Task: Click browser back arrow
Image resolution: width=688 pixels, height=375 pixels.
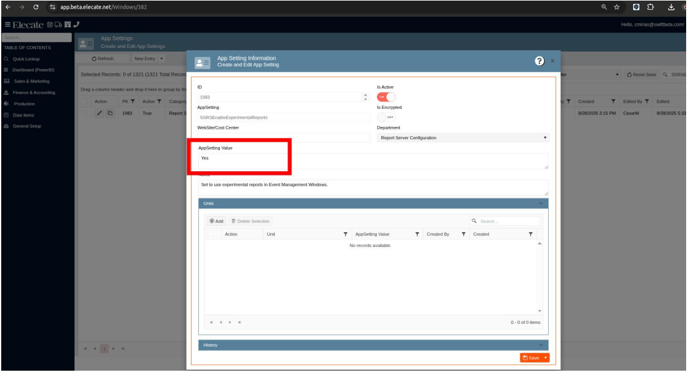Action: coord(7,7)
